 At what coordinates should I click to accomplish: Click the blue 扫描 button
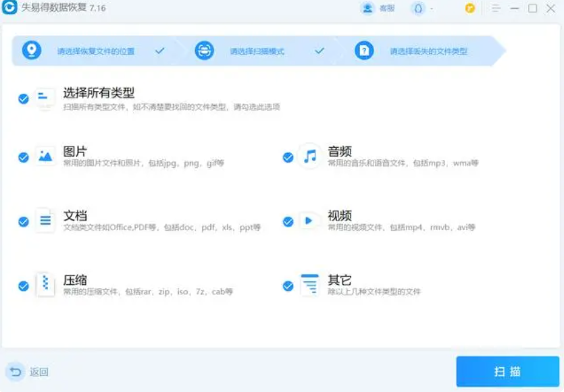tap(507, 372)
